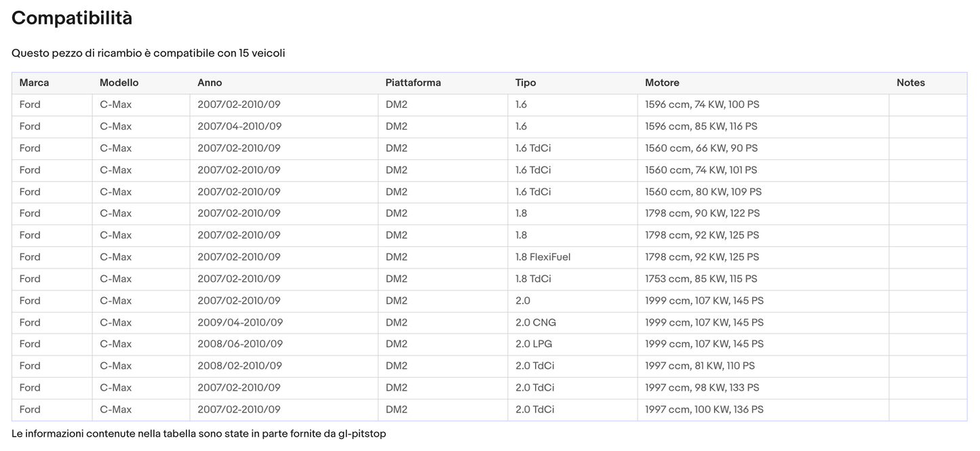
Task: Click the 2008/06-2010/09 year cell
Action: (x=240, y=344)
